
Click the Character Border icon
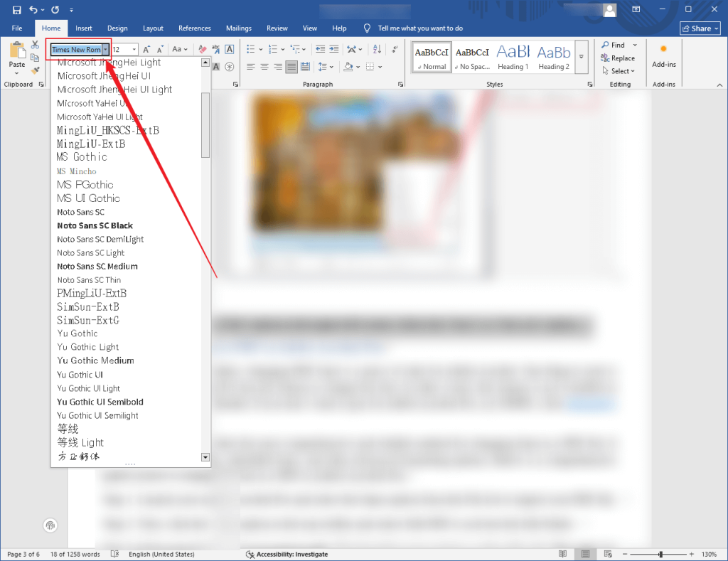pyautogui.click(x=230, y=49)
